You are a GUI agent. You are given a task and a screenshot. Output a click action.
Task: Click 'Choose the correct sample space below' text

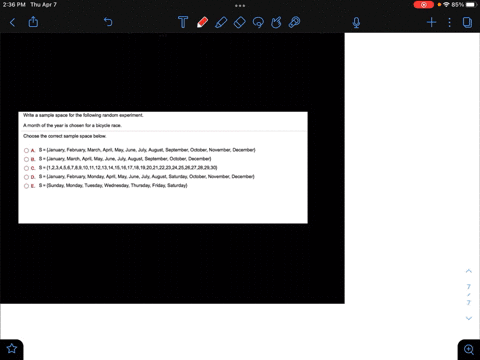65,136
